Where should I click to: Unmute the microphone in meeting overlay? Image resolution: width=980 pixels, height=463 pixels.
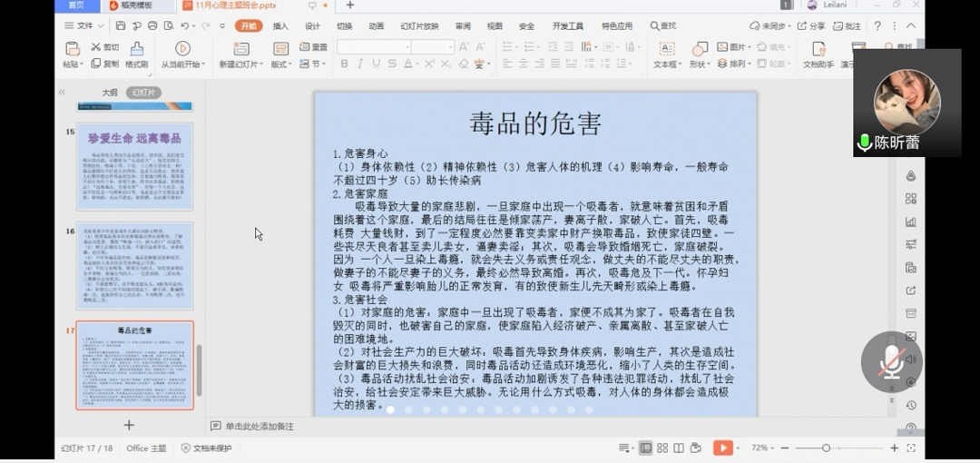[891, 361]
